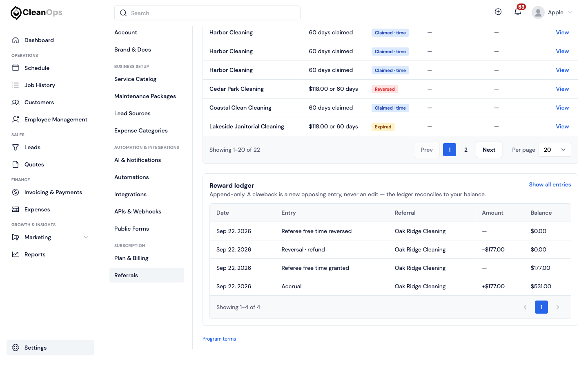Click the plus circle add icon
The image size is (588, 368).
coord(498,12)
